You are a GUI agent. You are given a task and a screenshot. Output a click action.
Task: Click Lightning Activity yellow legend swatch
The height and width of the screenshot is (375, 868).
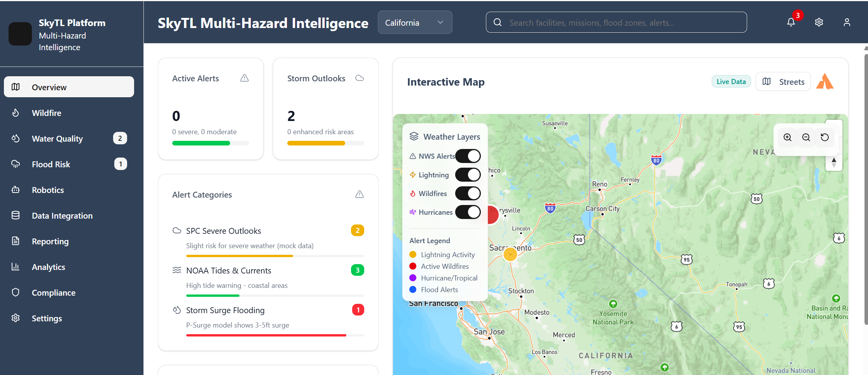click(413, 254)
